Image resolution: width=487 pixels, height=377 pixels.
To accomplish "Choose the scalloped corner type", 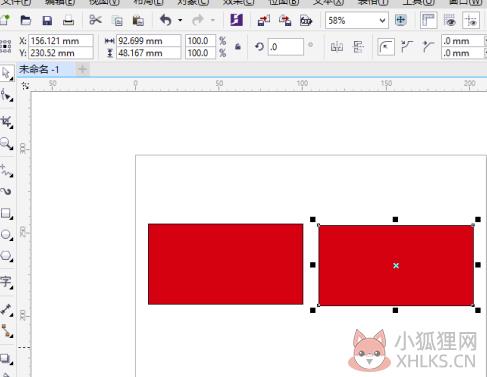I will (407, 47).
